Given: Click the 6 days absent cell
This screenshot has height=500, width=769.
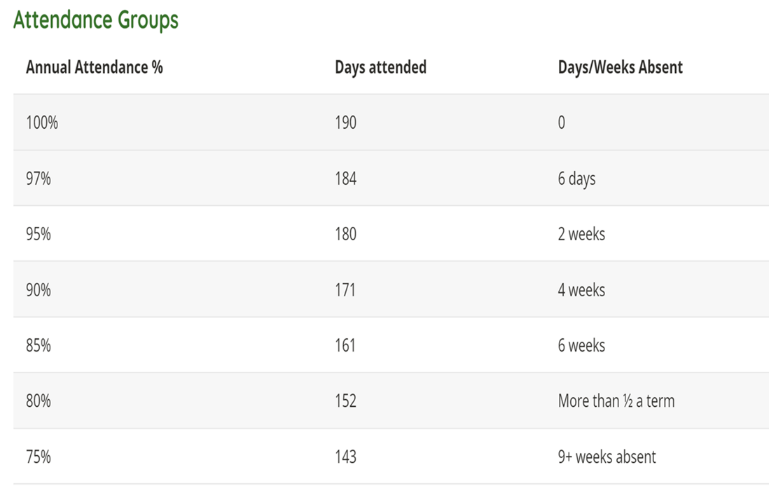Looking at the screenshot, I should pos(576,179).
